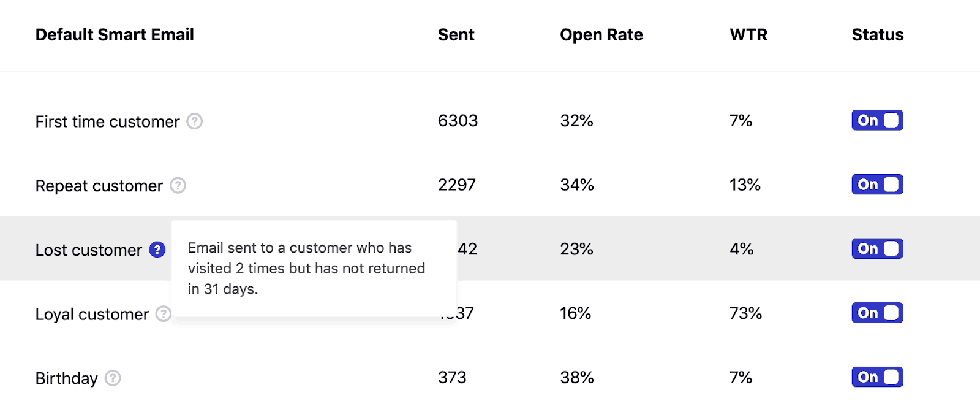The image size is (980, 409).
Task: Disable the Birthday email toggle
Action: point(877,377)
